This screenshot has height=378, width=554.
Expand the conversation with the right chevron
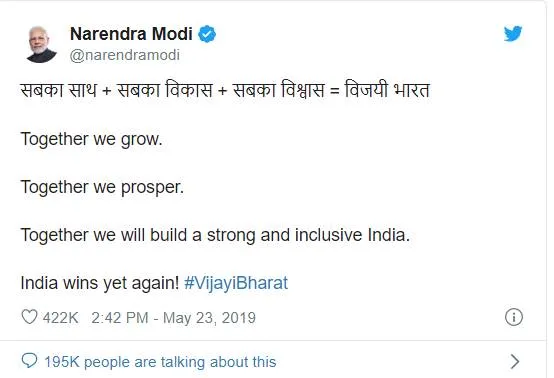(x=515, y=361)
